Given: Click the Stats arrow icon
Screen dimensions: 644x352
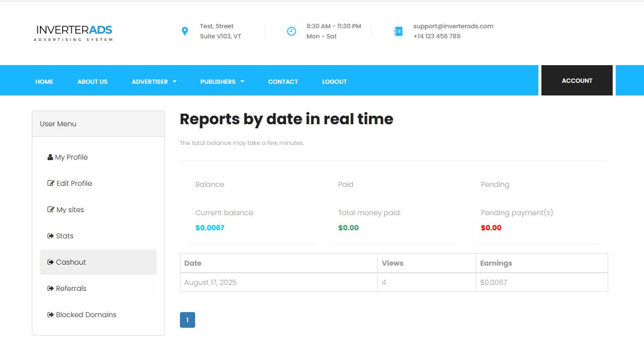Looking at the screenshot, I should [51, 236].
